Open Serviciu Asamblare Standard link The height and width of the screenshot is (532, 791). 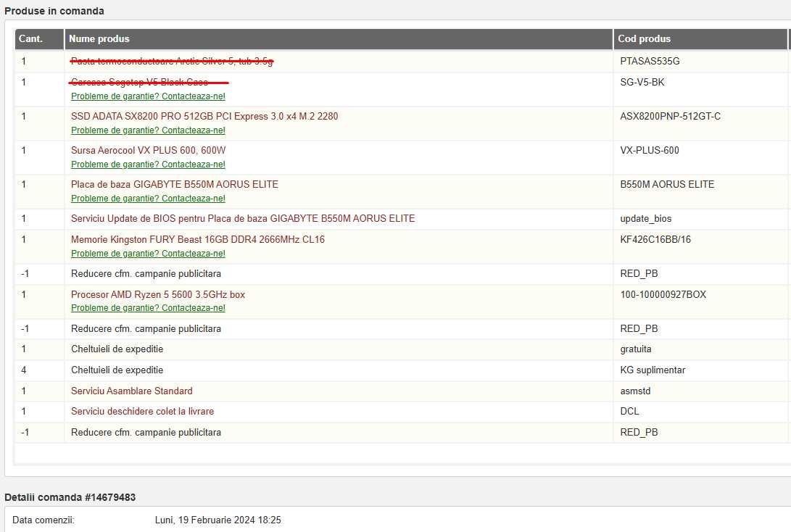(x=132, y=391)
